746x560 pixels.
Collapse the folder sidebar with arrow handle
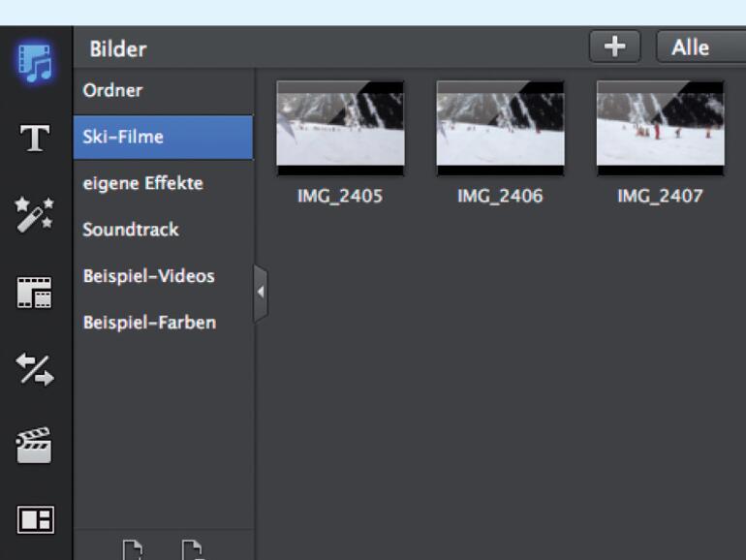(261, 293)
